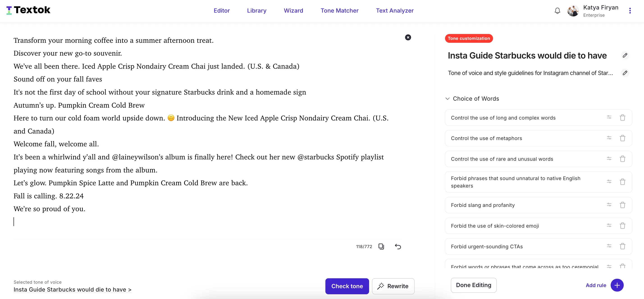Copy the editor text
Screen dimensions: 644x299
pos(381,247)
